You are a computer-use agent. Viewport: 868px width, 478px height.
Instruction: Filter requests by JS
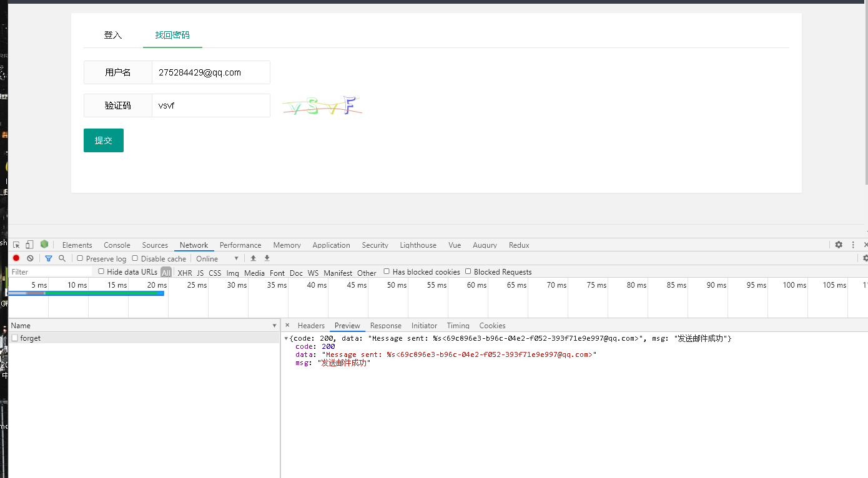[200, 273]
